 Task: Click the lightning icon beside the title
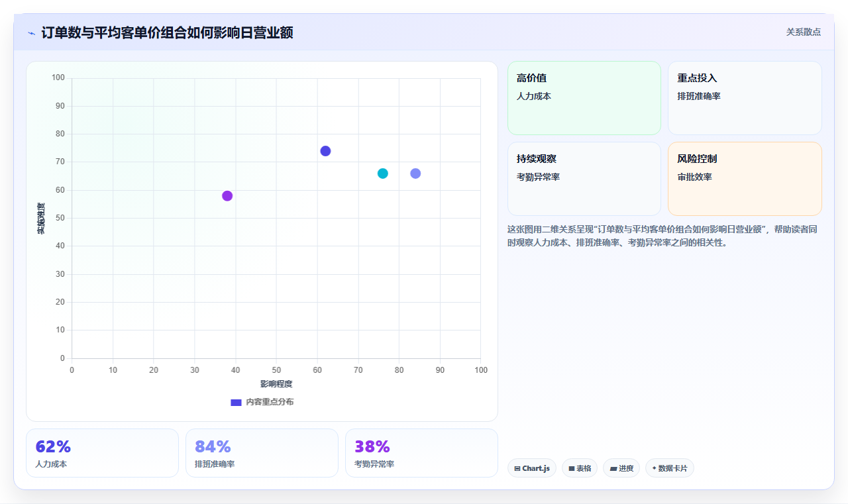pos(31,33)
